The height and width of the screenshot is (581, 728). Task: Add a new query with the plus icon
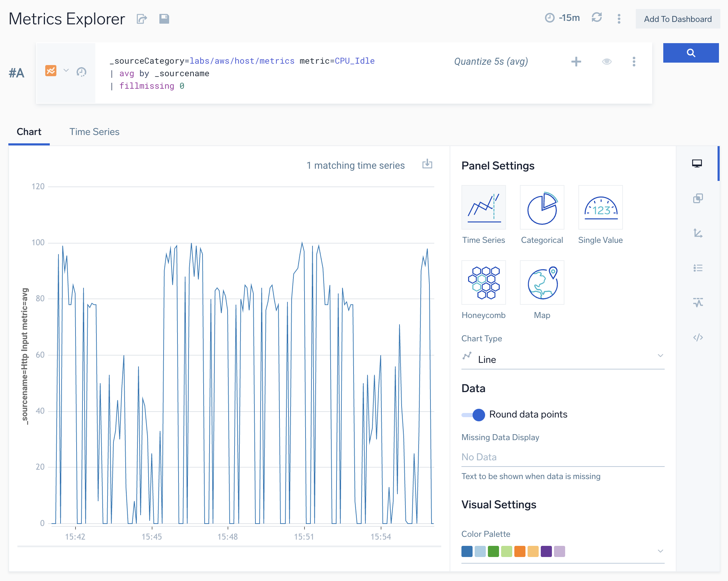[576, 62]
